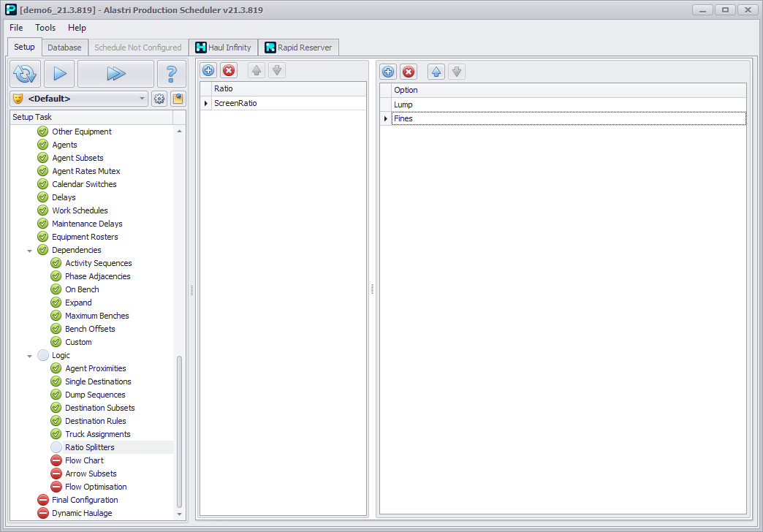This screenshot has height=532, width=763.
Task: Collapse the Logic tree node
Action: (x=30, y=356)
